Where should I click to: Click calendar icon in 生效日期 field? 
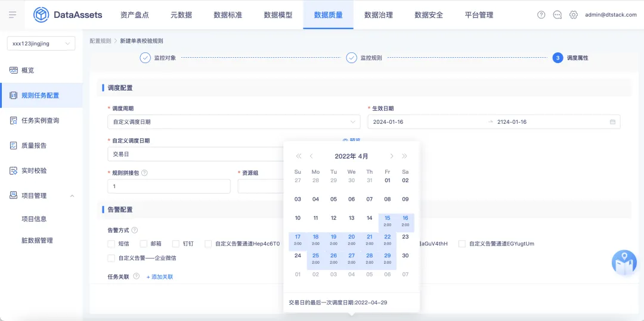[x=612, y=121]
